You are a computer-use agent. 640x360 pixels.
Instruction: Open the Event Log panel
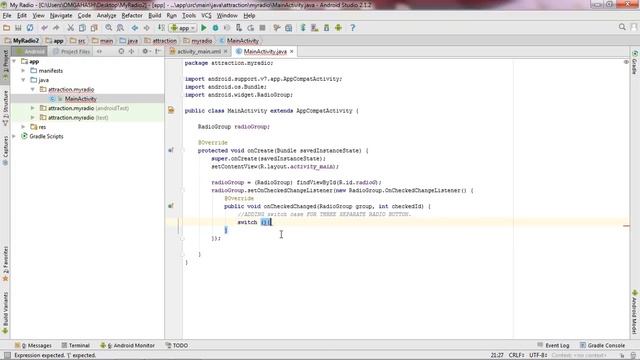tap(553, 345)
